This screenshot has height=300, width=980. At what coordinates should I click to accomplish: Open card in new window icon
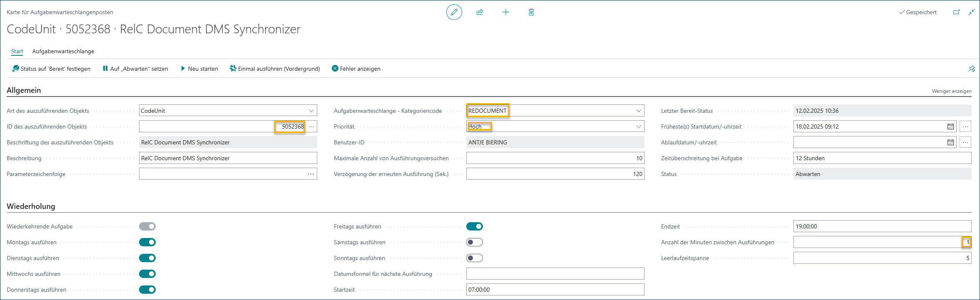click(x=956, y=12)
